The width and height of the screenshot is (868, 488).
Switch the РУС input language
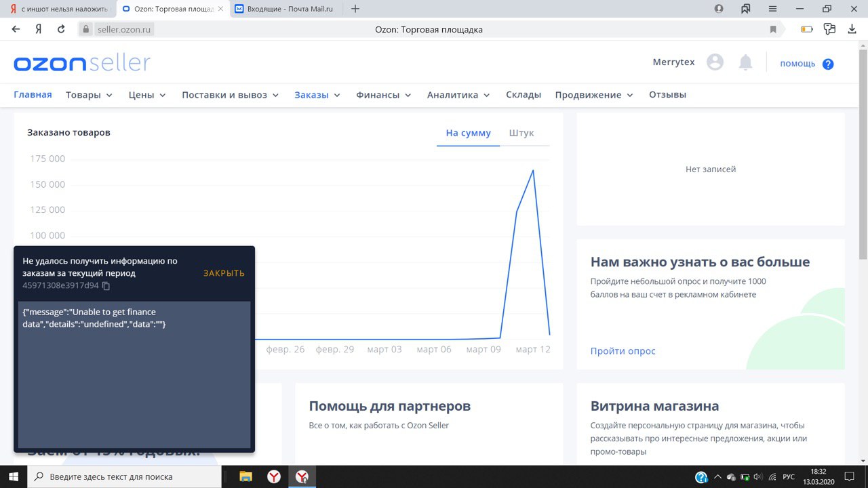point(789,476)
